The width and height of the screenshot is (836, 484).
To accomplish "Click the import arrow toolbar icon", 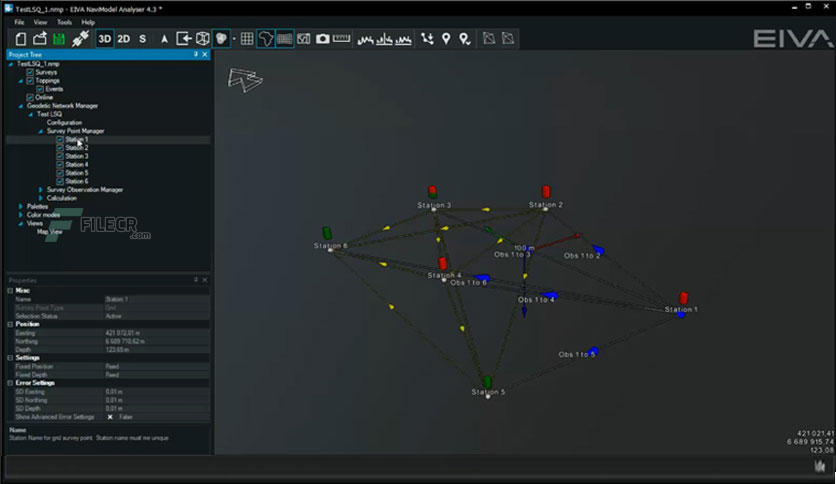I will pos(183,39).
